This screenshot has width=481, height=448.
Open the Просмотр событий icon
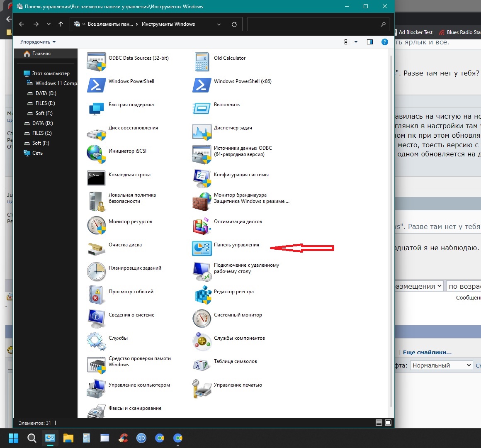(x=96, y=295)
